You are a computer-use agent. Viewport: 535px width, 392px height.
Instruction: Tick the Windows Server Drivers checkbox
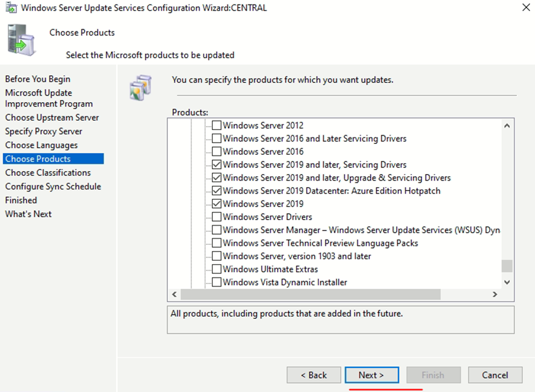coord(217,217)
